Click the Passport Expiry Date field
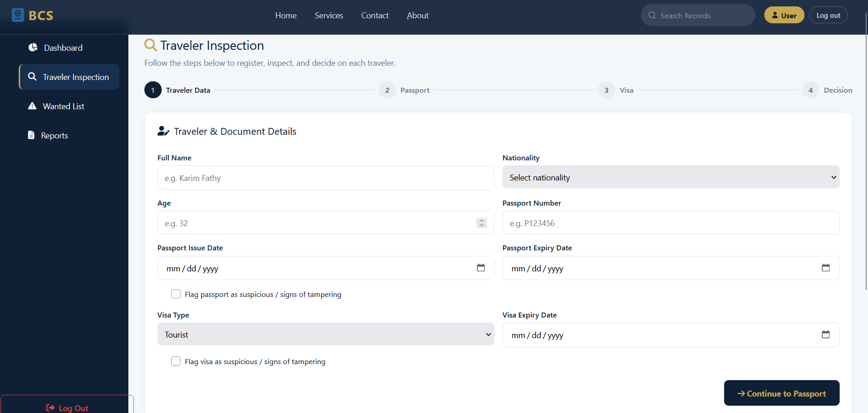Image resolution: width=868 pixels, height=413 pixels. coord(671,268)
